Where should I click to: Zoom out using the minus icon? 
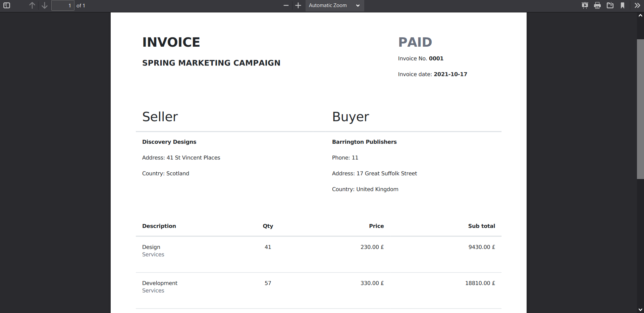point(286,5)
